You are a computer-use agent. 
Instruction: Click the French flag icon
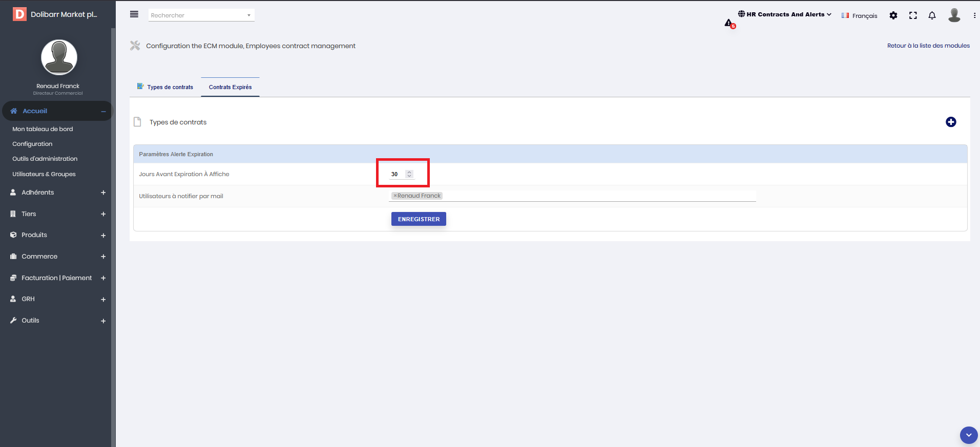[845, 15]
